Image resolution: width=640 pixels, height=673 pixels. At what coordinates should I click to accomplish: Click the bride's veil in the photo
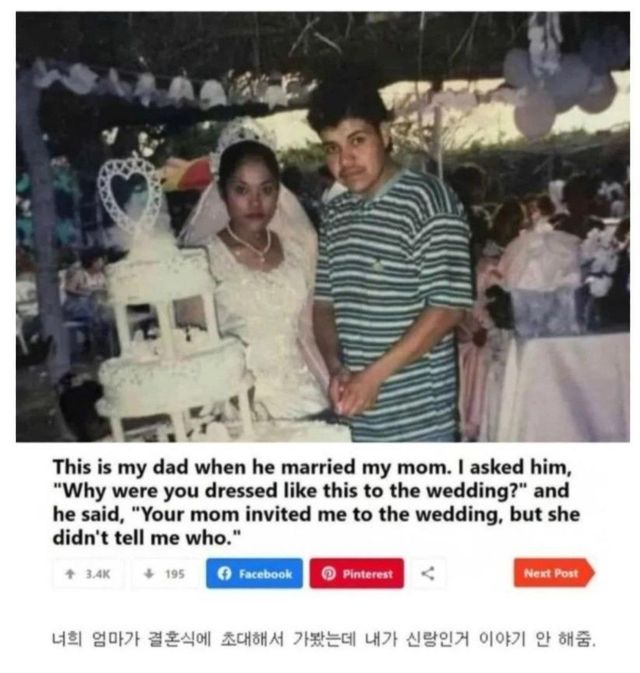(249, 189)
